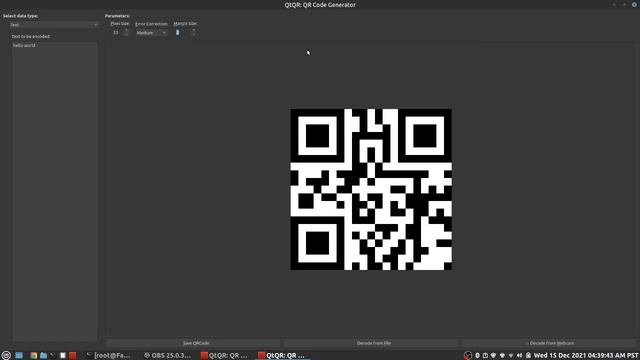Viewport: 640px width, 360px height.
Task: Switch to the first QtQR taskbar entry
Action: pos(224,356)
